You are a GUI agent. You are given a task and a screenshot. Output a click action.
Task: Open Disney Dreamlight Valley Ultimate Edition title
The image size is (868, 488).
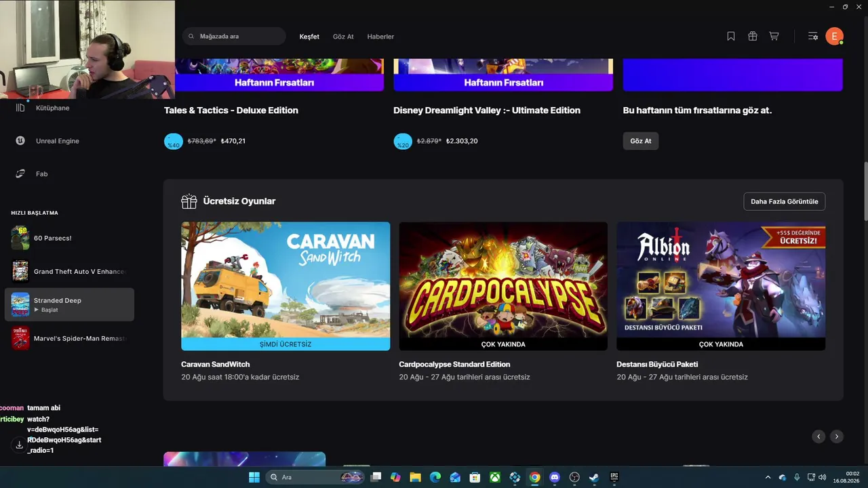pyautogui.click(x=487, y=110)
